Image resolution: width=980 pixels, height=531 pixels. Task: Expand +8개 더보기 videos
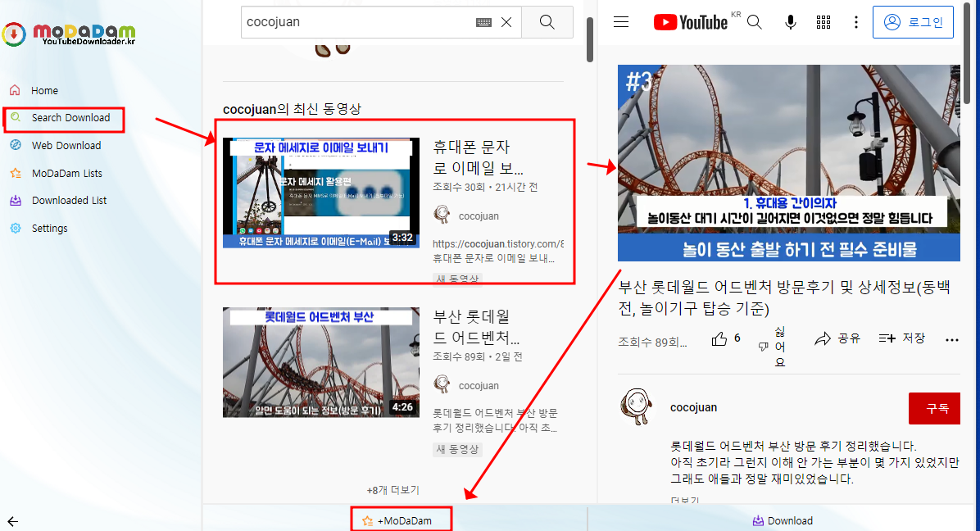(393, 490)
